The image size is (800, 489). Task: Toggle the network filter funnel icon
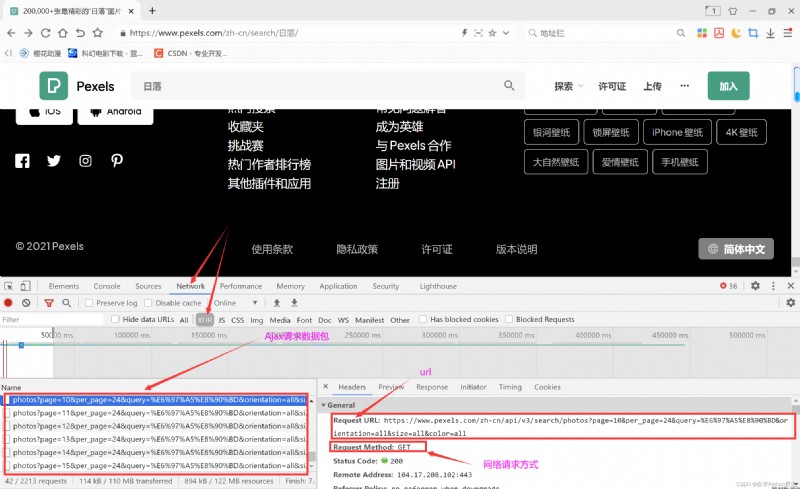pos(49,303)
